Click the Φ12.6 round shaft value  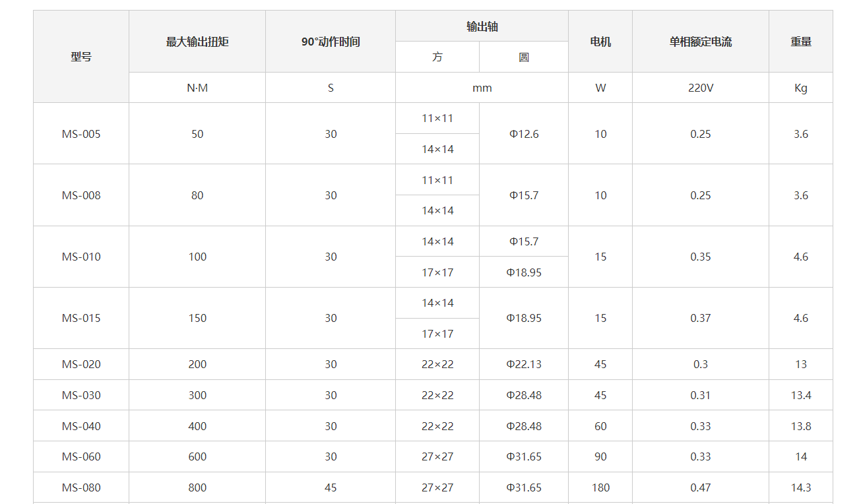coord(524,134)
